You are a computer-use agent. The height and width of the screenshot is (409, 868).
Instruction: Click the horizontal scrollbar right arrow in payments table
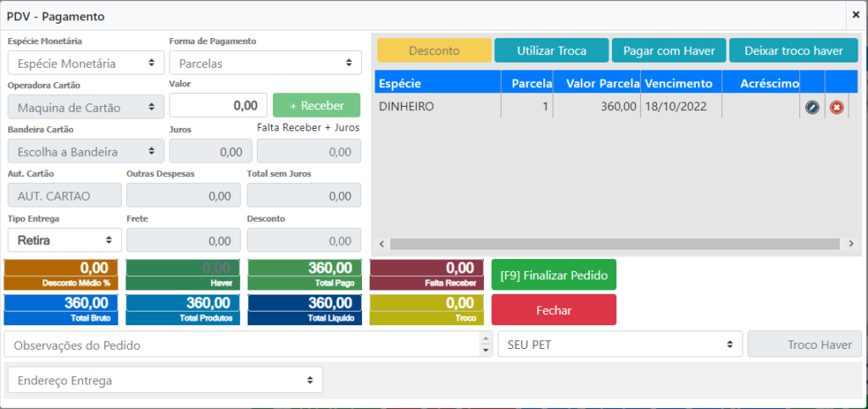pos(851,244)
